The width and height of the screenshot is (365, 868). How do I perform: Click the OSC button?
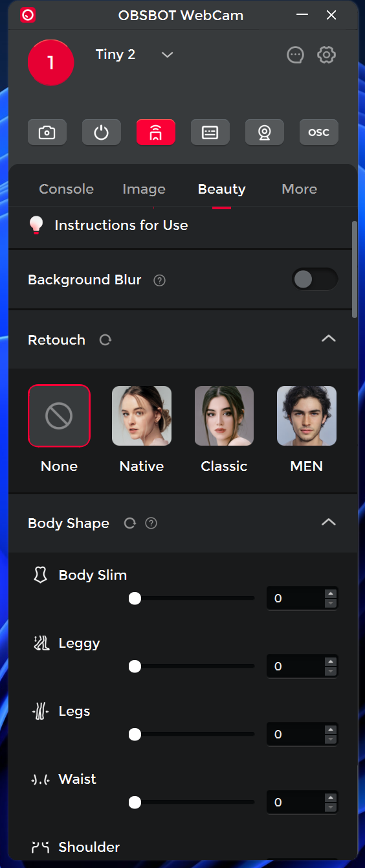tap(319, 132)
